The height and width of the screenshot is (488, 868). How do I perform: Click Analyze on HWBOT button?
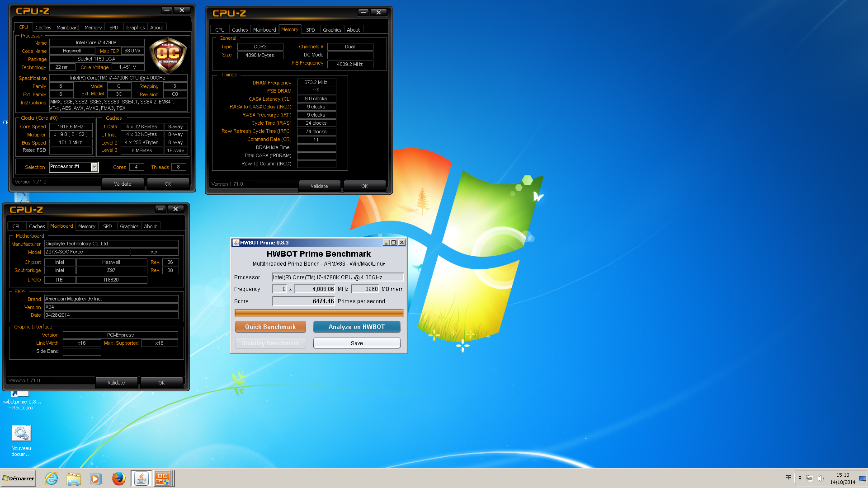[x=357, y=327]
